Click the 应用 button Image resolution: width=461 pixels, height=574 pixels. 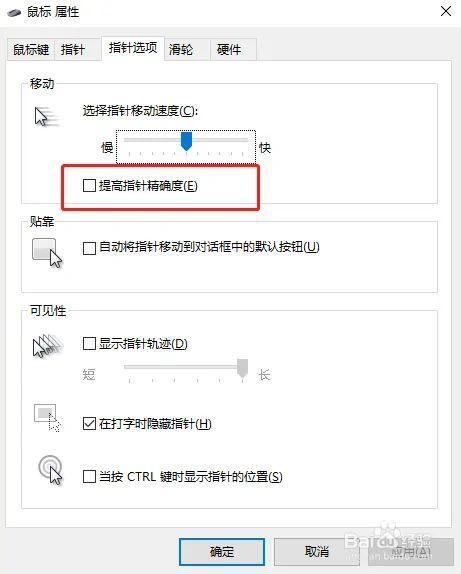(411, 552)
